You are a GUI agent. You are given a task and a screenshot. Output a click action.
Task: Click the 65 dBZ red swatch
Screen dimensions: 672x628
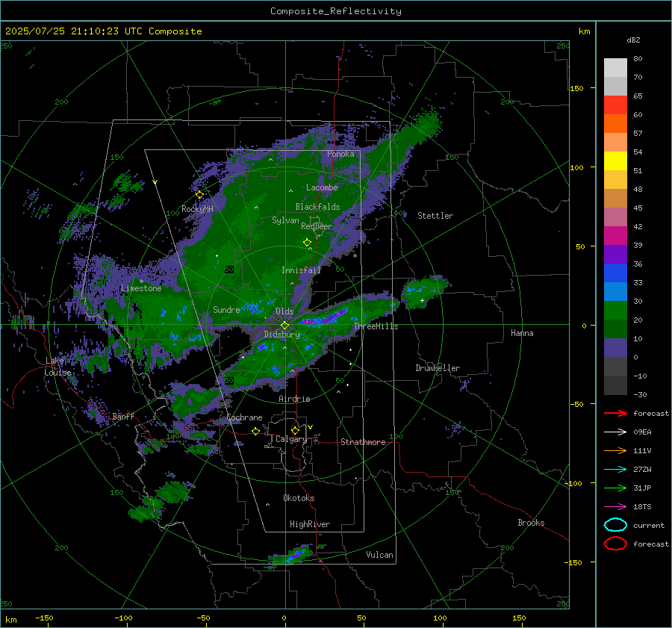615,105
